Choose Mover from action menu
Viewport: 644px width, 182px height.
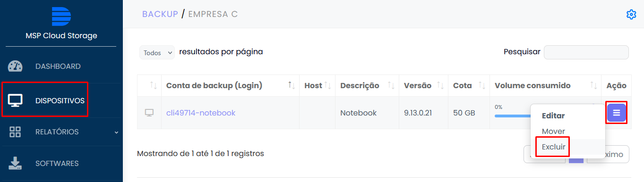click(553, 131)
